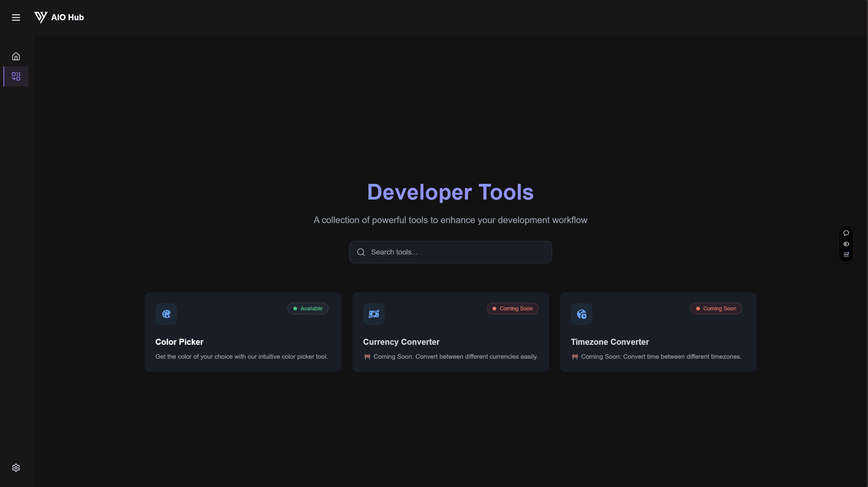
Task: Open the Color Picker tool title
Action: pyautogui.click(x=179, y=342)
